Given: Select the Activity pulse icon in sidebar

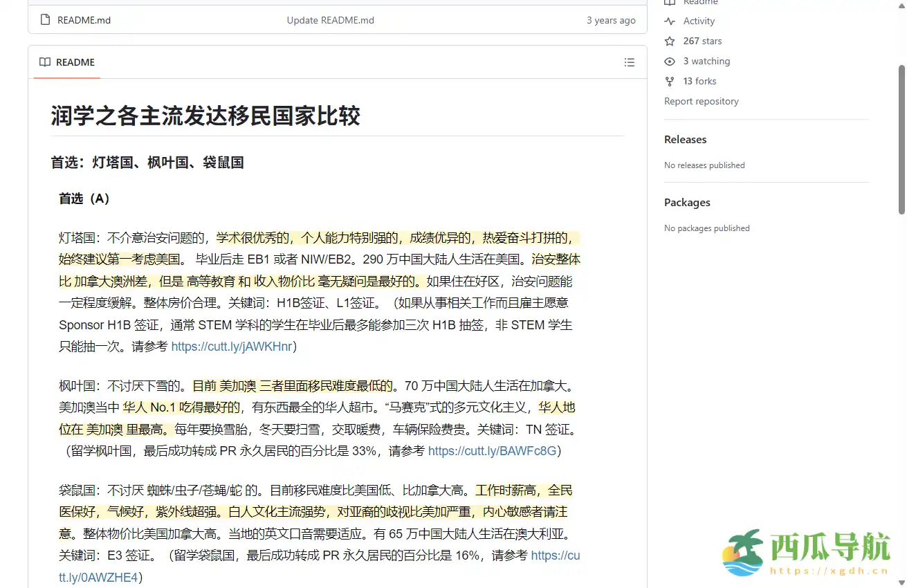Looking at the screenshot, I should coord(669,21).
